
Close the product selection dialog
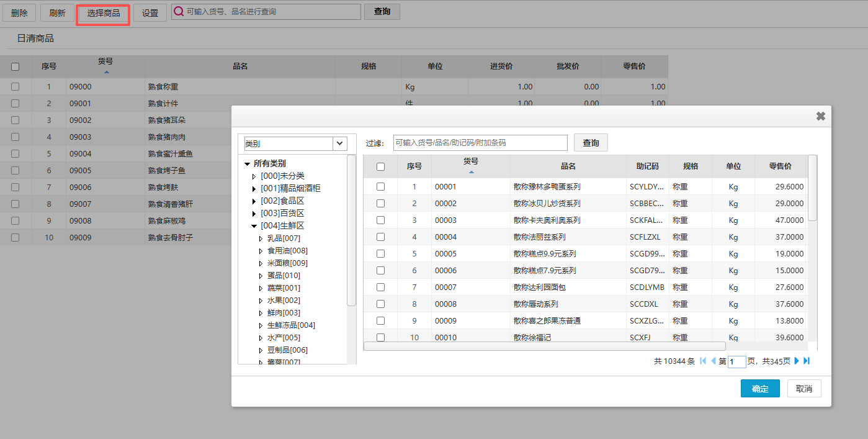pos(820,116)
